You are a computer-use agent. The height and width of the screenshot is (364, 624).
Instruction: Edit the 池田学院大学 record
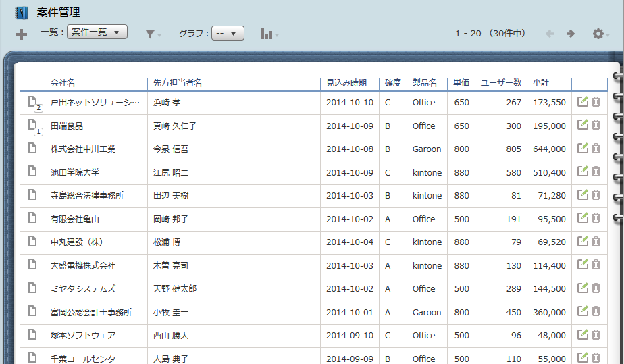coord(583,171)
